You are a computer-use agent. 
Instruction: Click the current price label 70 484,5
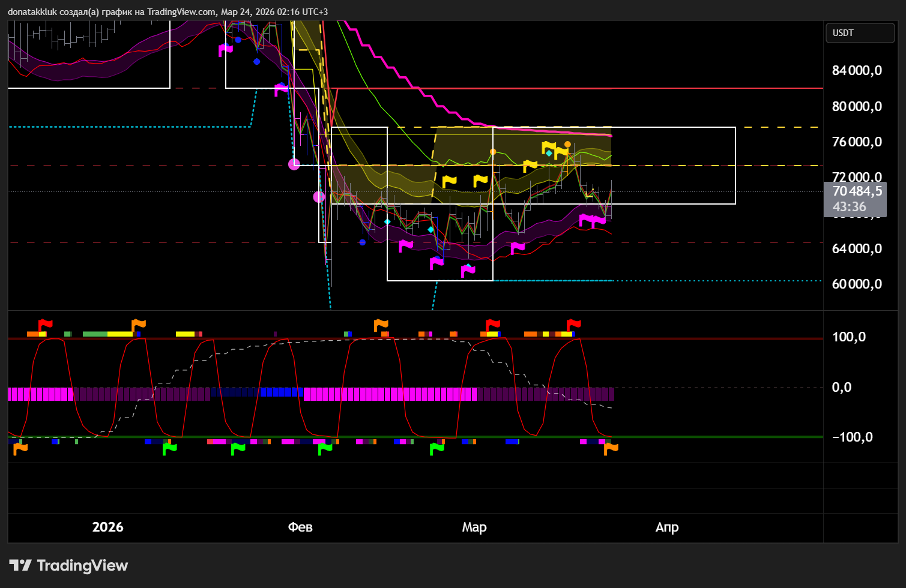point(857,191)
